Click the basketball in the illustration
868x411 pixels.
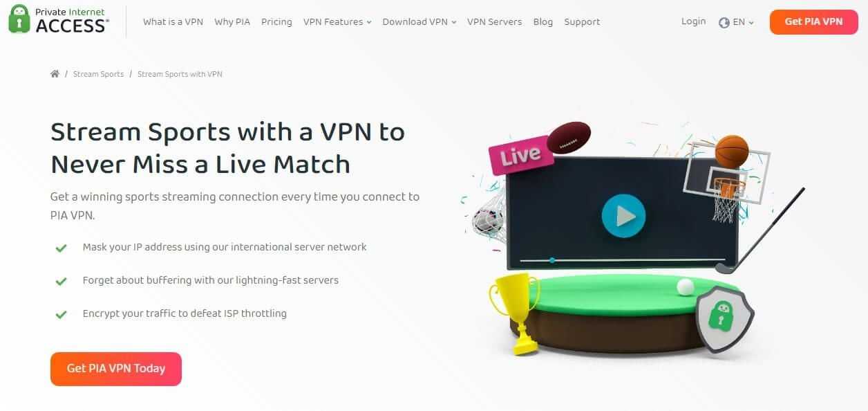tap(731, 152)
